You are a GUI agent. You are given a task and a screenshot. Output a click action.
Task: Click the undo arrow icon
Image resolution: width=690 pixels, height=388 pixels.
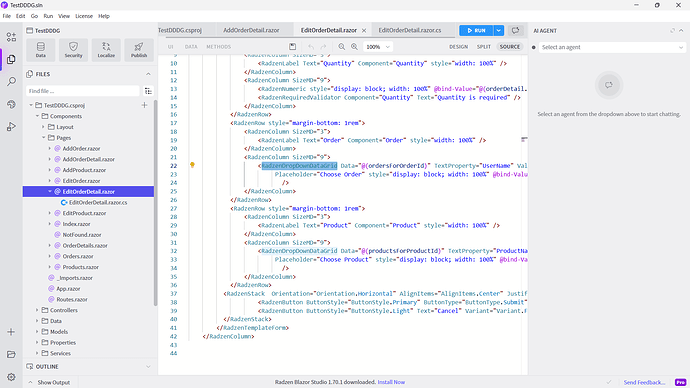tap(311, 47)
